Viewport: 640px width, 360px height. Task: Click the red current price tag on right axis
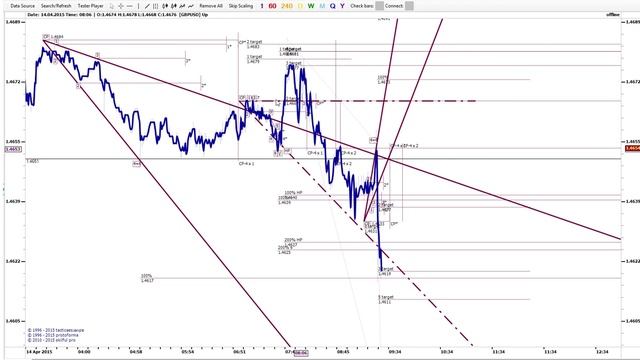(632, 148)
